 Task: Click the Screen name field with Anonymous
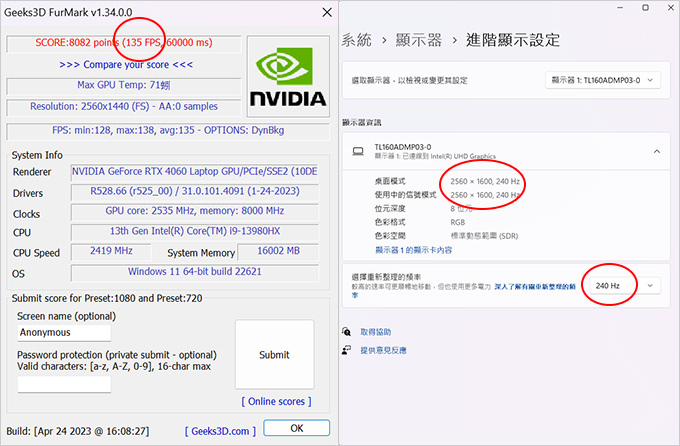[x=64, y=332]
